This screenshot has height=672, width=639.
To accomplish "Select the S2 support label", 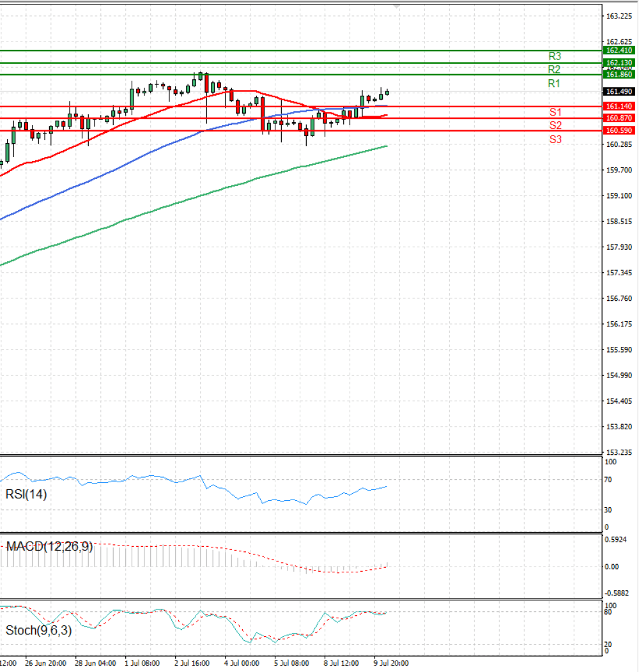I will coord(555,126).
